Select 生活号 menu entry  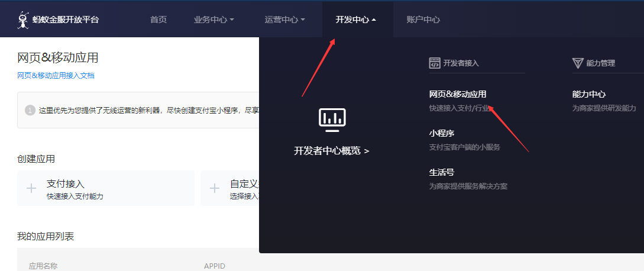[442, 172]
